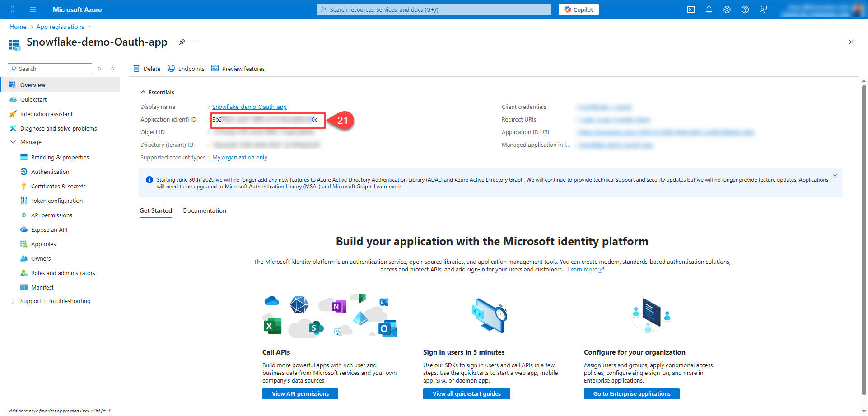Collapse the Manage menu group
The width and height of the screenshot is (868, 416).
tap(13, 142)
